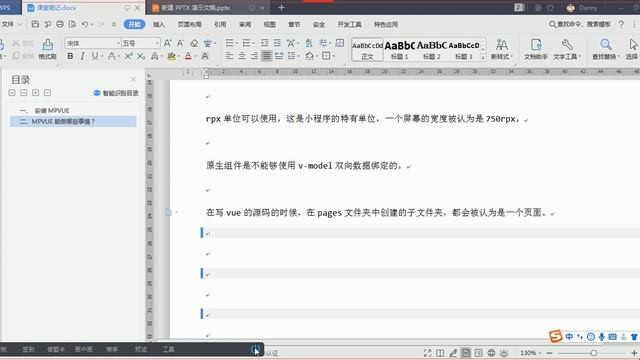Click the Clear formatting eraser icon

pos(194,43)
